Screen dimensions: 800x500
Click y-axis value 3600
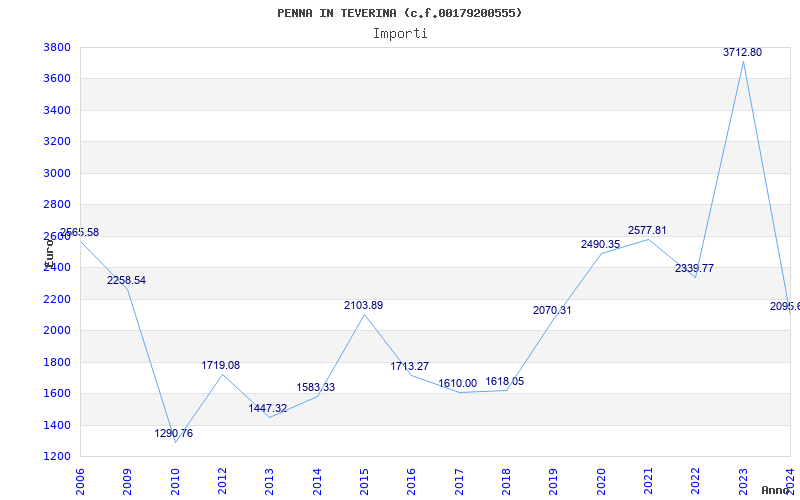[57, 79]
